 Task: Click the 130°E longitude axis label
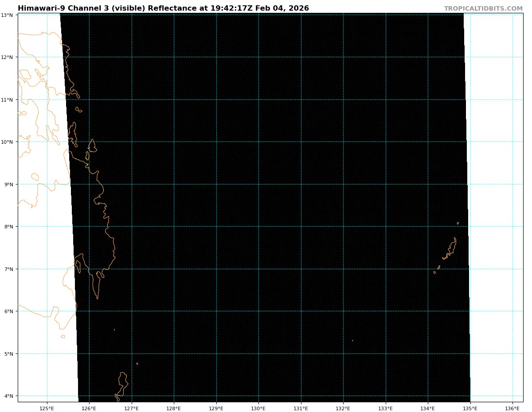[258, 407]
